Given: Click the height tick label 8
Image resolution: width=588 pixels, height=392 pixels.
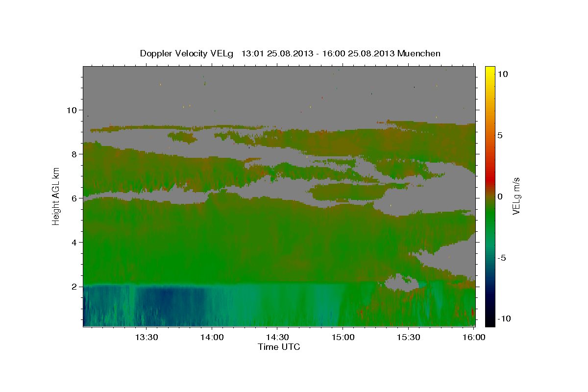Looking at the screenshot, I should [74, 154].
